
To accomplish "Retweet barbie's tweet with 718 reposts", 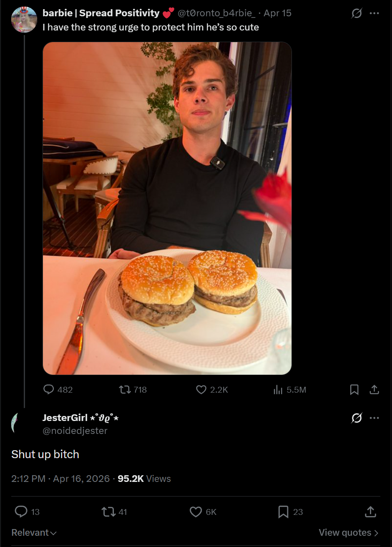I will [124, 390].
